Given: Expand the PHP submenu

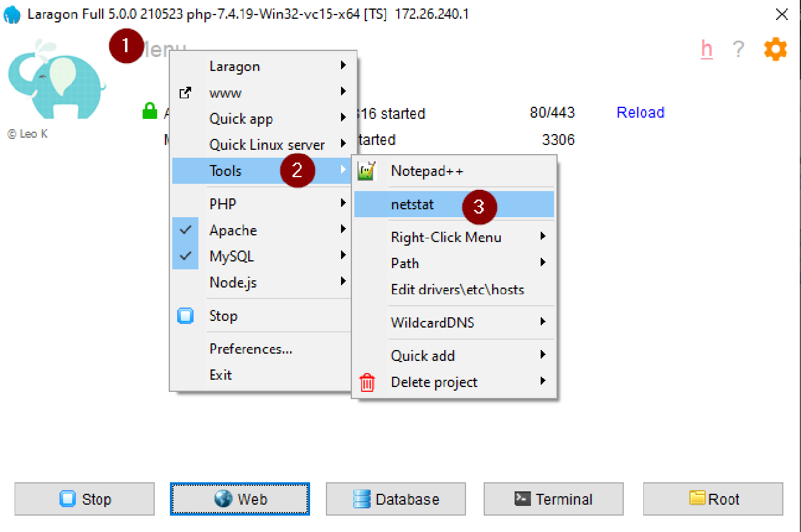Looking at the screenshot, I should [225, 203].
